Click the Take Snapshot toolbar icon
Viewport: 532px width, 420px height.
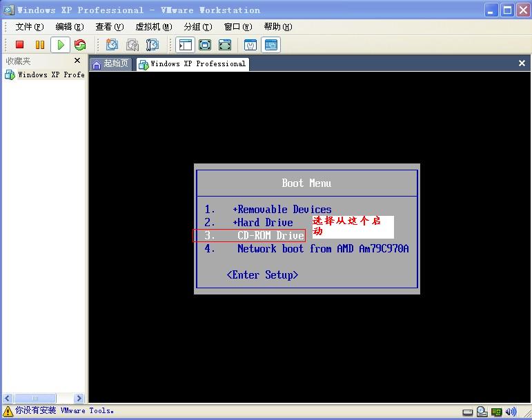point(112,45)
